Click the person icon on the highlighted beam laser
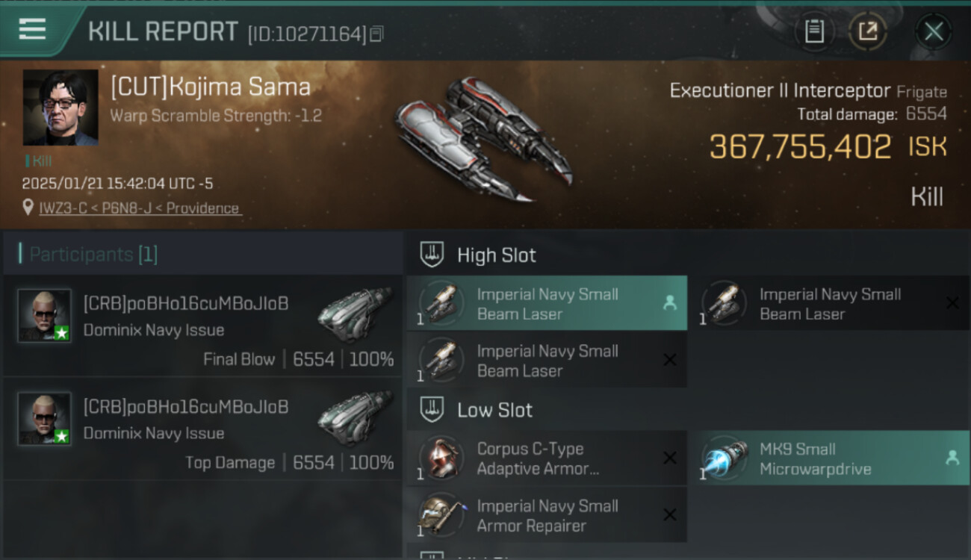 click(669, 302)
